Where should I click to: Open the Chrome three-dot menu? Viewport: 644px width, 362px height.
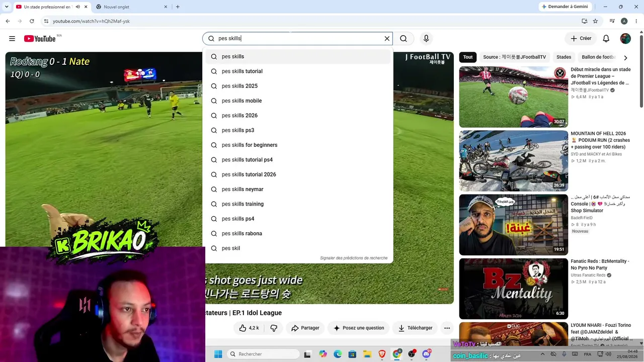636,21
